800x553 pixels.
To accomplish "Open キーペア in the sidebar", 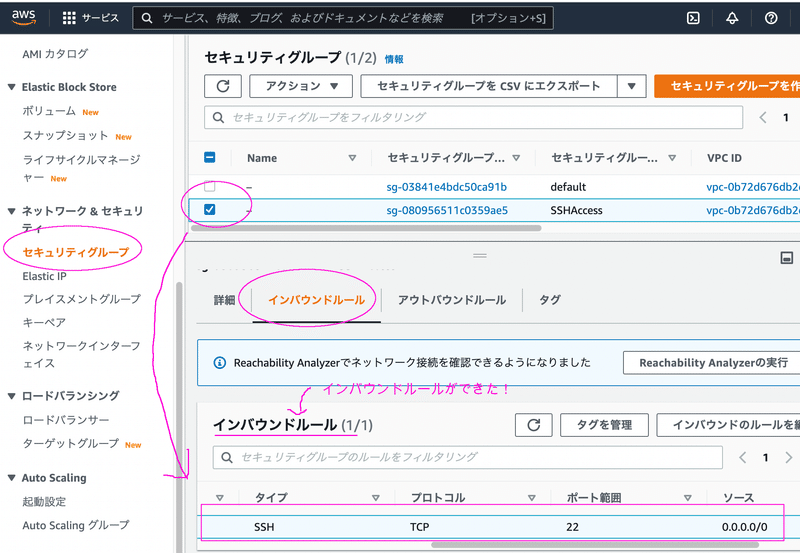I will [x=44, y=322].
